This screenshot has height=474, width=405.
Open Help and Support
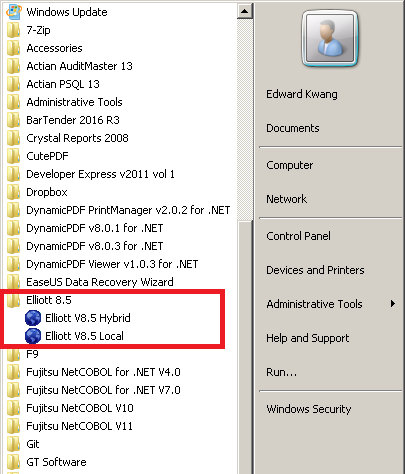[307, 338]
